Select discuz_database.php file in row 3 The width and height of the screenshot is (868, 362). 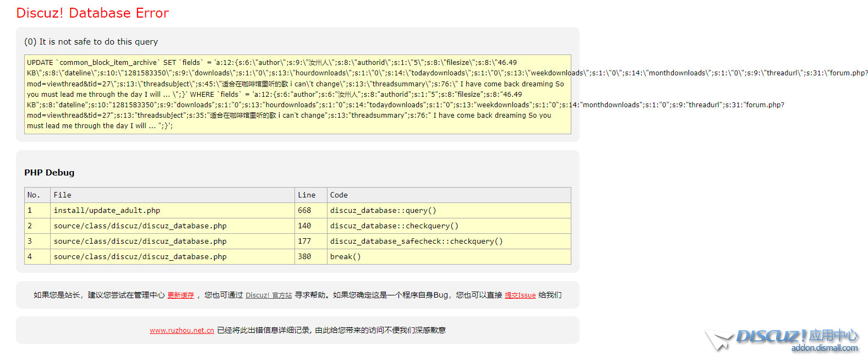pyautogui.click(x=173, y=242)
